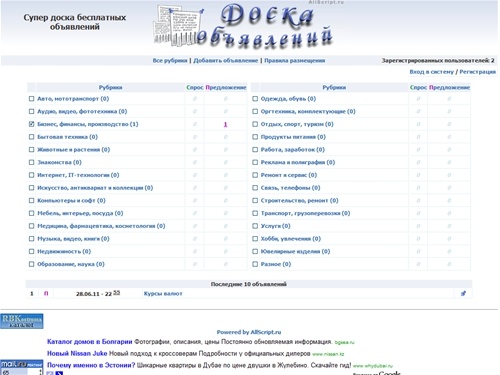The width and height of the screenshot is (500, 375).
Task: Open category Хобби, увлечения
Action: click(x=291, y=239)
